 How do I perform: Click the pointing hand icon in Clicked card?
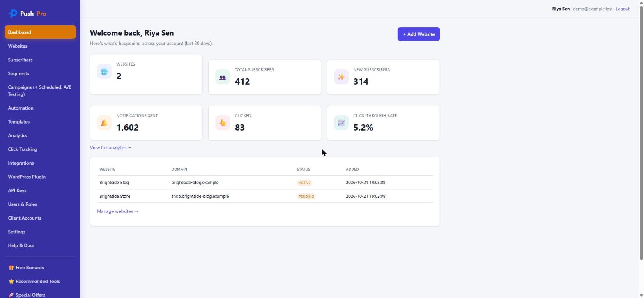tap(223, 123)
